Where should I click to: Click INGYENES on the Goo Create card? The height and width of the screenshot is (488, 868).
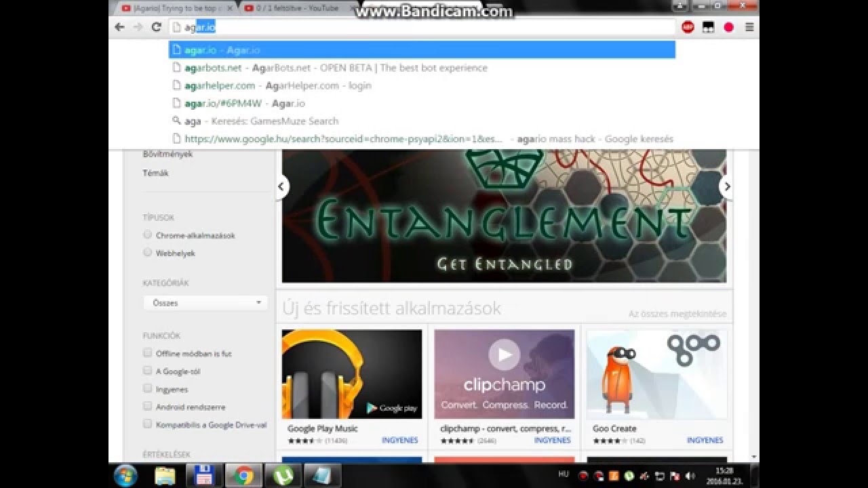coord(705,440)
